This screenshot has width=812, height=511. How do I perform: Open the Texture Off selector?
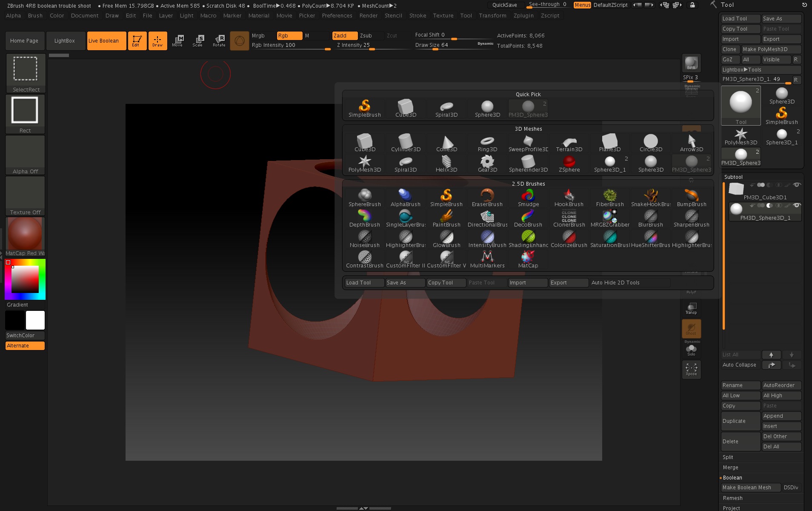(x=25, y=196)
